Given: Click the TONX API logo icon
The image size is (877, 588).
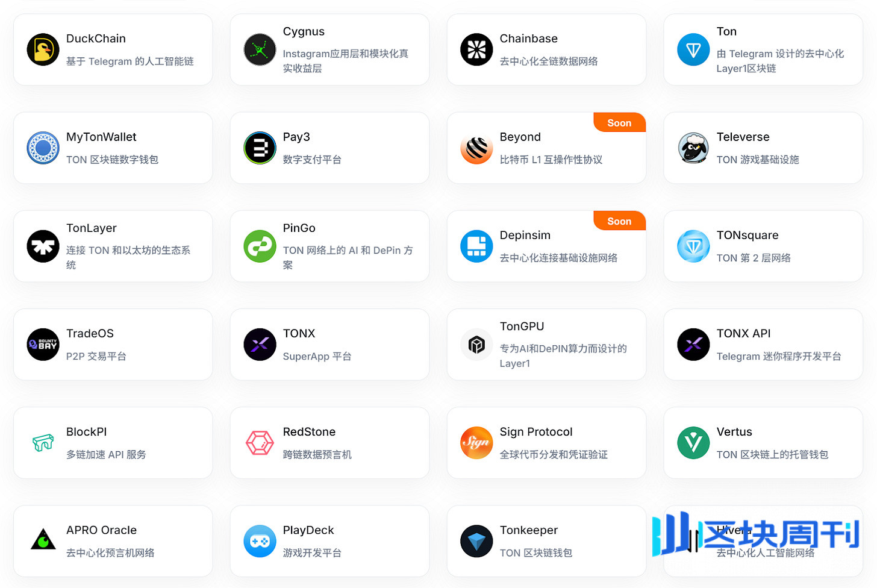Looking at the screenshot, I should tap(693, 345).
